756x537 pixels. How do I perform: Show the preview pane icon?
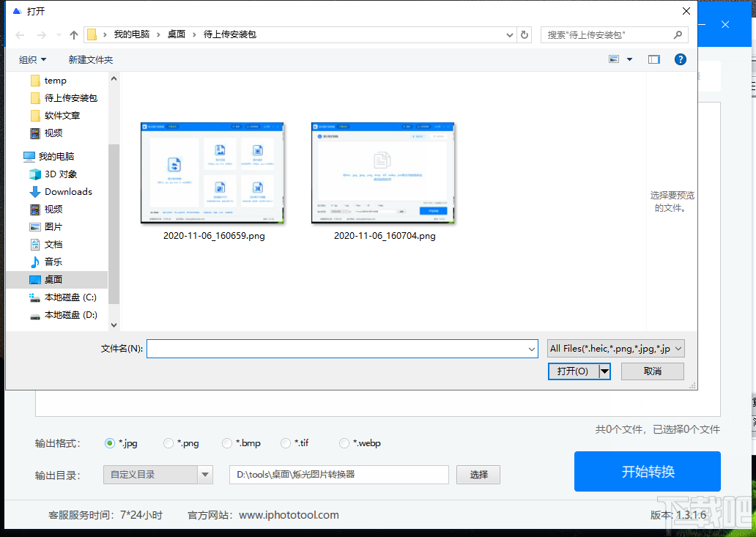pyautogui.click(x=653, y=59)
